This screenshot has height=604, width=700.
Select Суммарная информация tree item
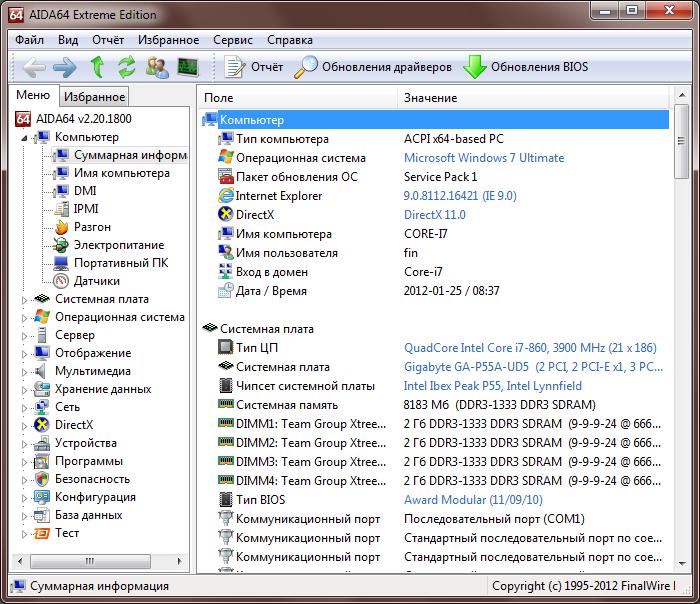point(130,155)
